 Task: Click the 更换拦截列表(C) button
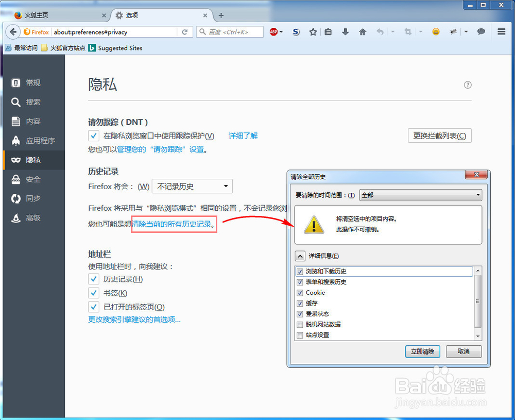click(439, 136)
